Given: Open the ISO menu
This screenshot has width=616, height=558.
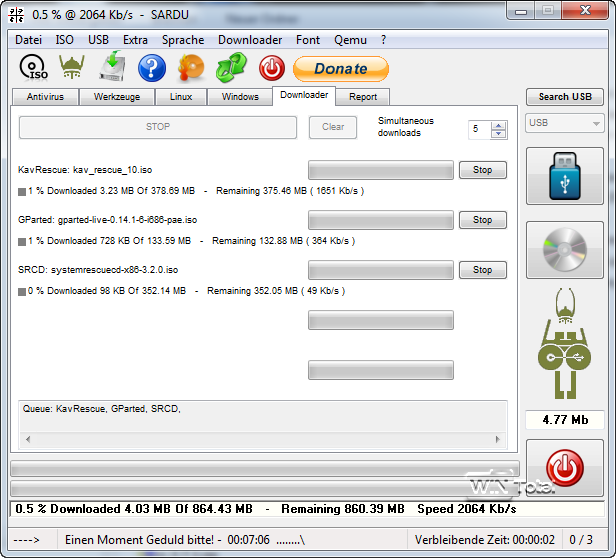Looking at the screenshot, I should pos(64,40).
